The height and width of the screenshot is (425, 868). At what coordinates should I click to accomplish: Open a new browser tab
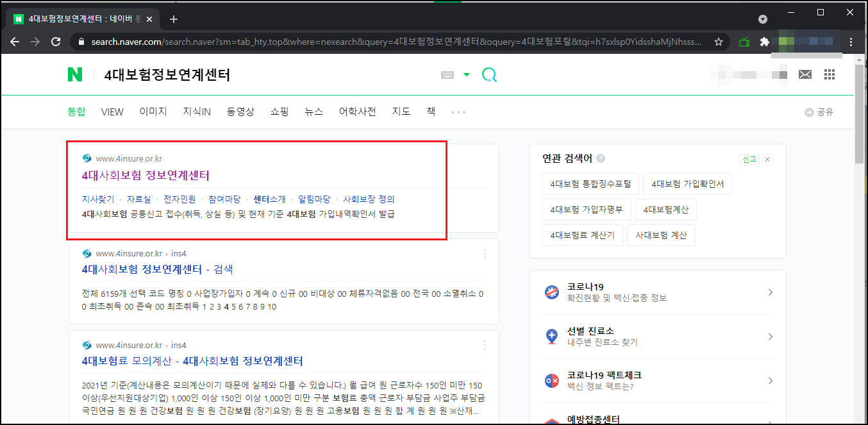coord(174,19)
